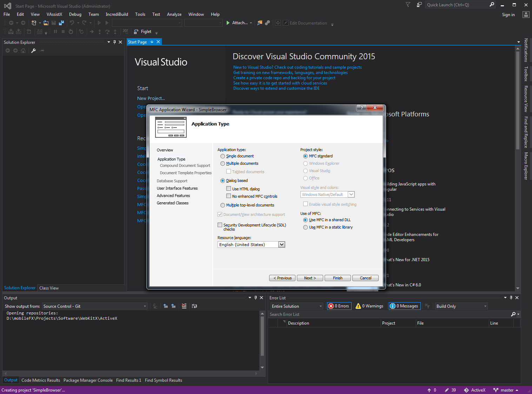Image resolution: width=532 pixels, height=394 pixels.
Task: Toggle the 0 Errors filter
Action: pyautogui.click(x=339, y=306)
